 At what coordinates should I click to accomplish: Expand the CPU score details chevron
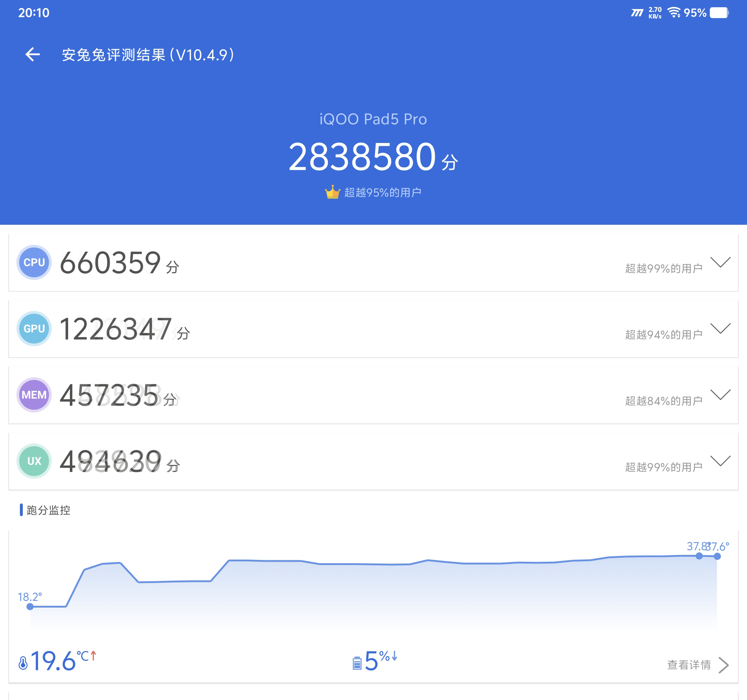click(720, 262)
